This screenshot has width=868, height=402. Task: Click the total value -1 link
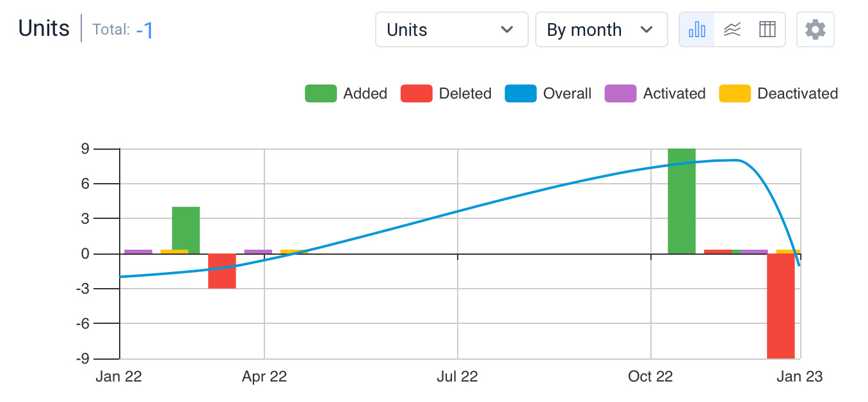coord(144,30)
